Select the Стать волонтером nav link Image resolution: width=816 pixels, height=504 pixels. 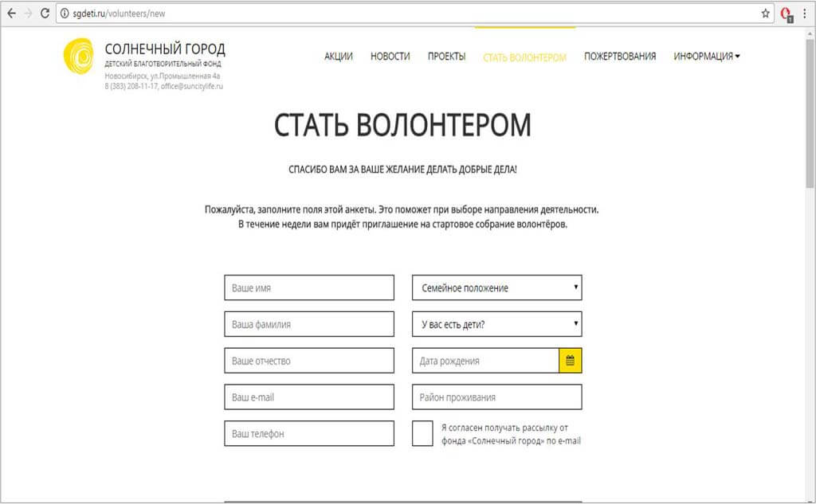(524, 57)
